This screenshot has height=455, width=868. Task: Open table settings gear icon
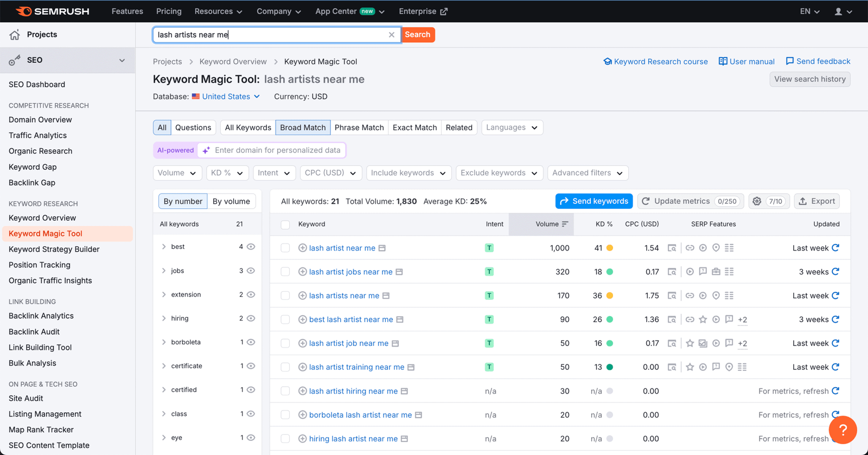pos(757,201)
